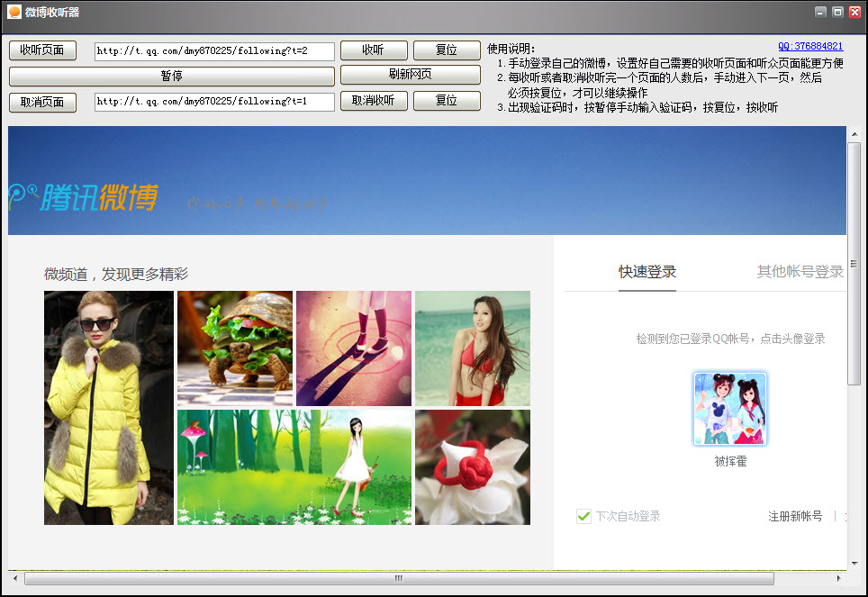Click the account name 被挥霍

[x=731, y=461]
